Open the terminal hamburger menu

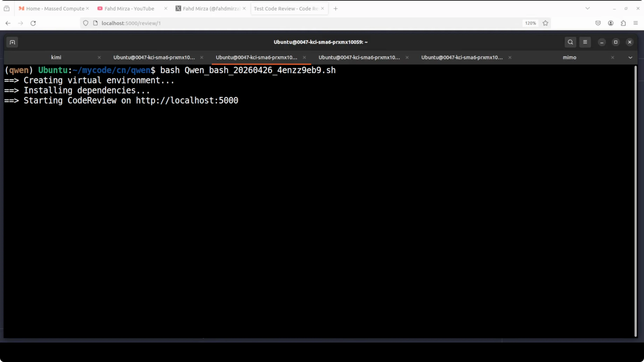(585, 42)
